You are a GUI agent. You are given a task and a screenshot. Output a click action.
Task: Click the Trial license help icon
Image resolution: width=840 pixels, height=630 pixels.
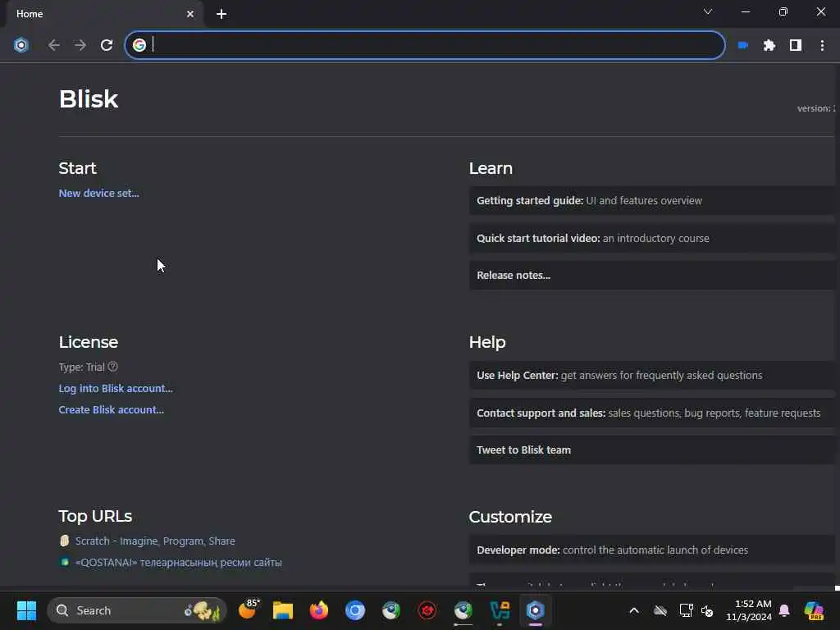point(112,367)
